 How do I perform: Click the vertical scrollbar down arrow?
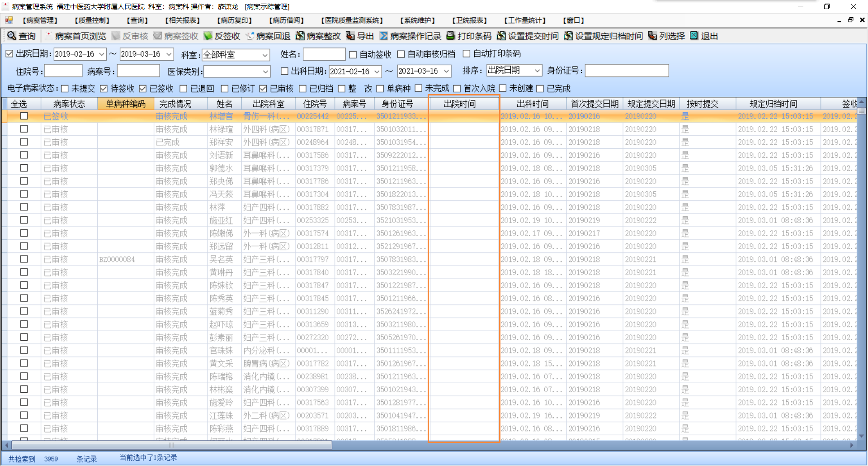(x=861, y=437)
